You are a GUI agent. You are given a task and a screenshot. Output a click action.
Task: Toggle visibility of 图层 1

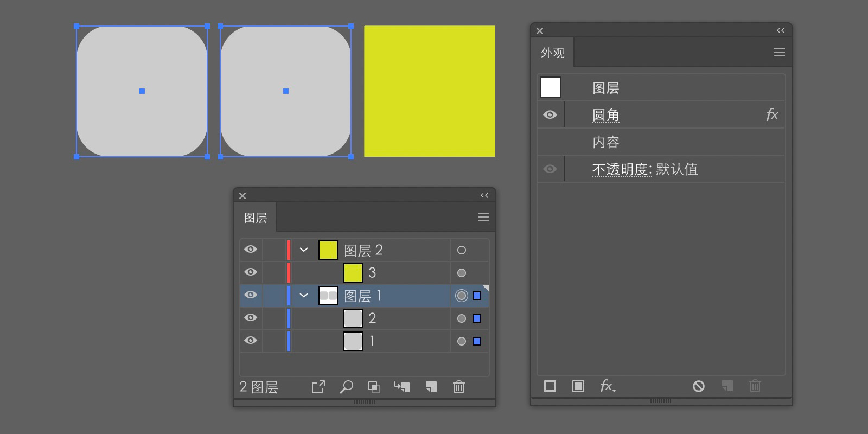click(251, 295)
